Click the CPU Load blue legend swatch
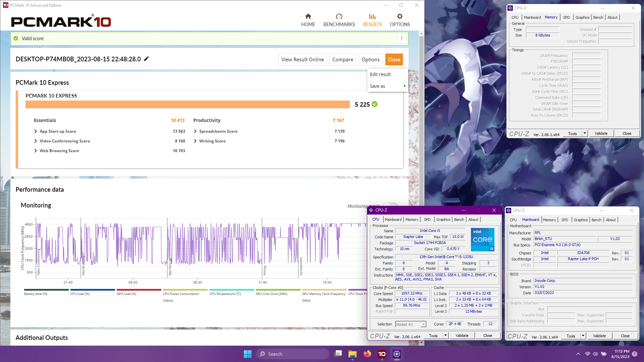Image resolution: width=644 pixels, height=362 pixels. tap(93, 290)
